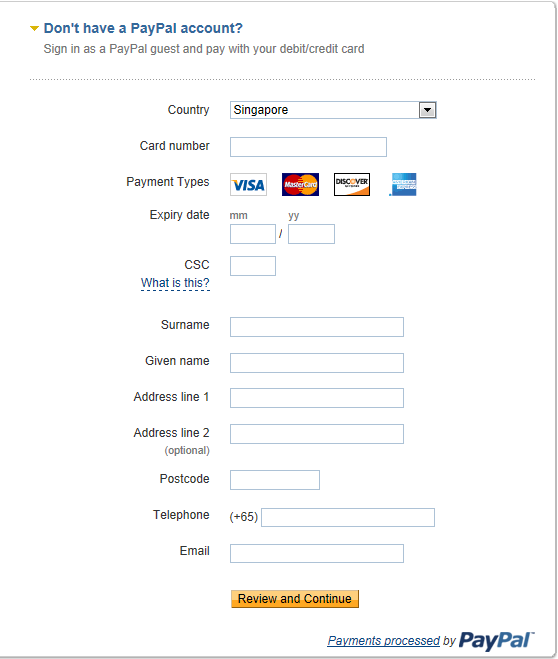Select the Singapore country combo box

[x=333, y=110]
